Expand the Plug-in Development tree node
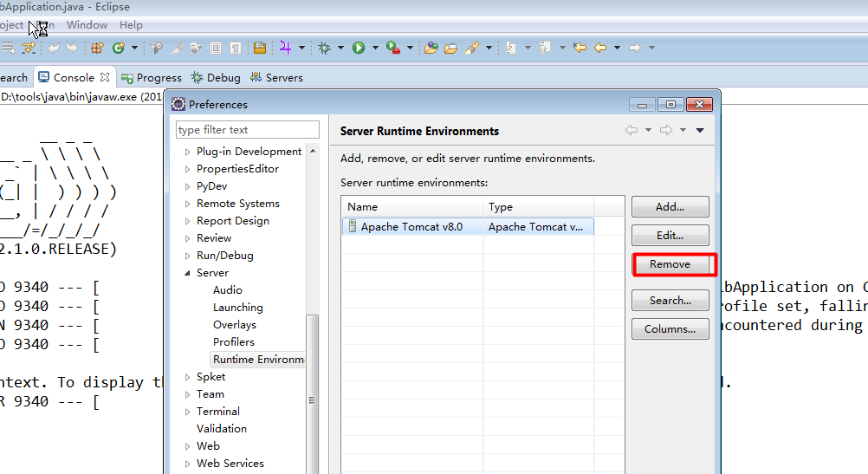Viewport: 868px width, 474px height. (187, 152)
